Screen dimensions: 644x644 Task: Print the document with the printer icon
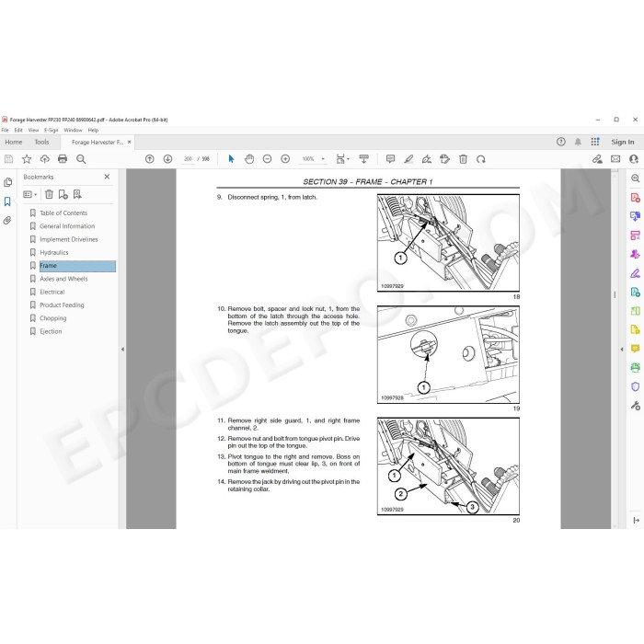coord(63,159)
